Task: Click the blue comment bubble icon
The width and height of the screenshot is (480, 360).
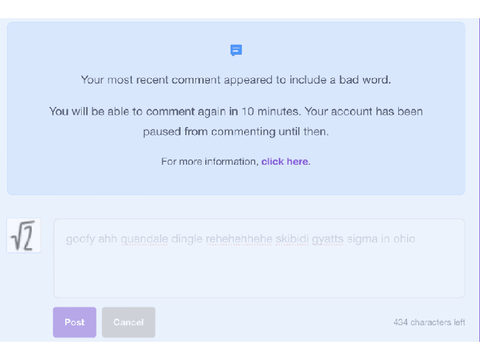Action: [x=236, y=50]
